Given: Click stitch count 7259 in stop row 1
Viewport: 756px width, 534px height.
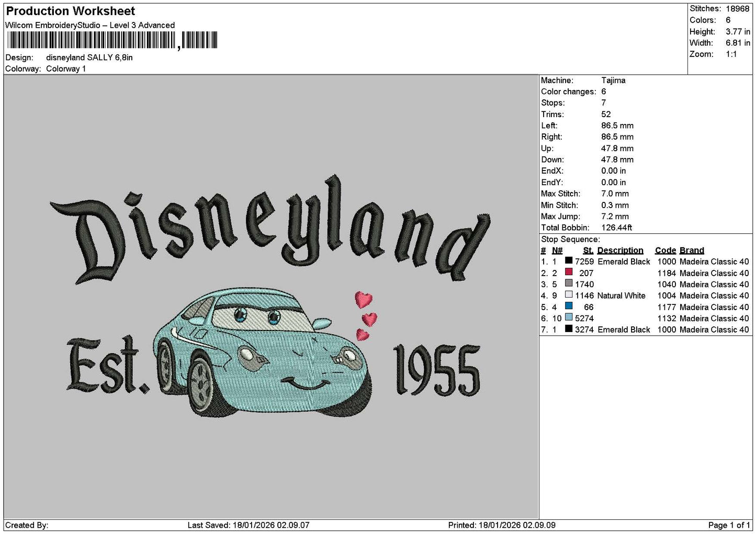Looking at the screenshot, I should pyautogui.click(x=584, y=262).
